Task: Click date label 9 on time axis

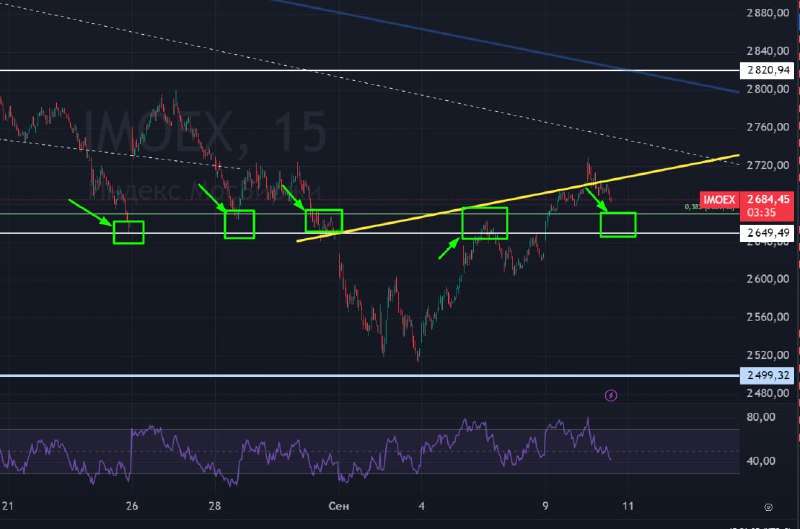Action: click(545, 506)
